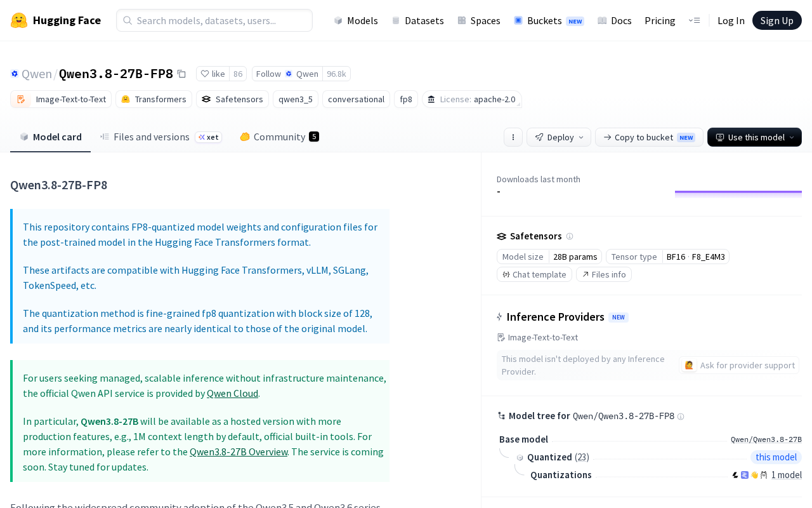Click the this model badge
Image resolution: width=812 pixels, height=508 pixels.
[776, 457]
